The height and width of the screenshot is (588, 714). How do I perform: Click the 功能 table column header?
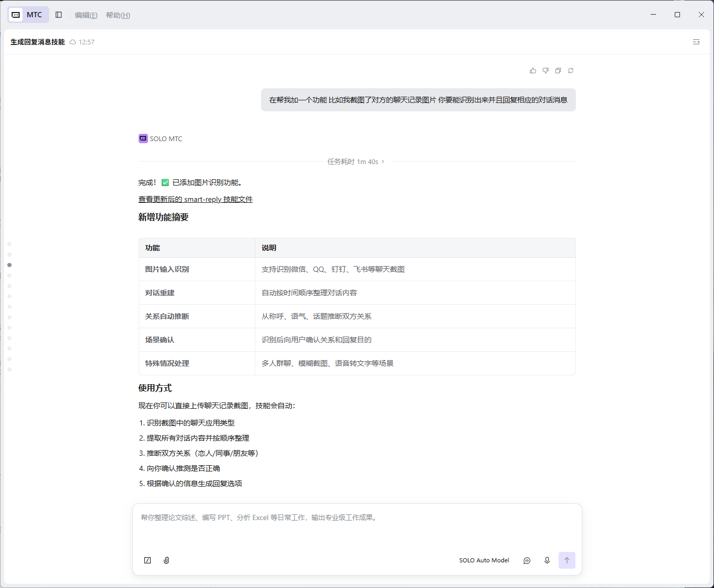pos(197,248)
